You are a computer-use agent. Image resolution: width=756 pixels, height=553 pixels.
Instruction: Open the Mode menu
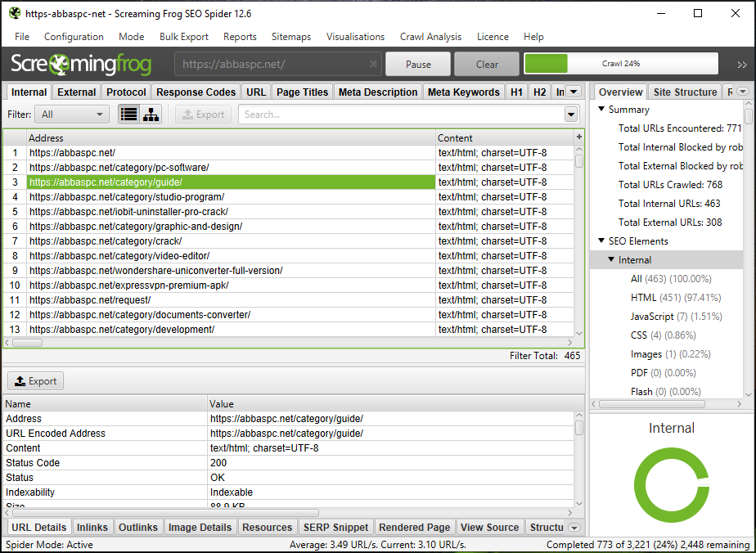coord(131,37)
